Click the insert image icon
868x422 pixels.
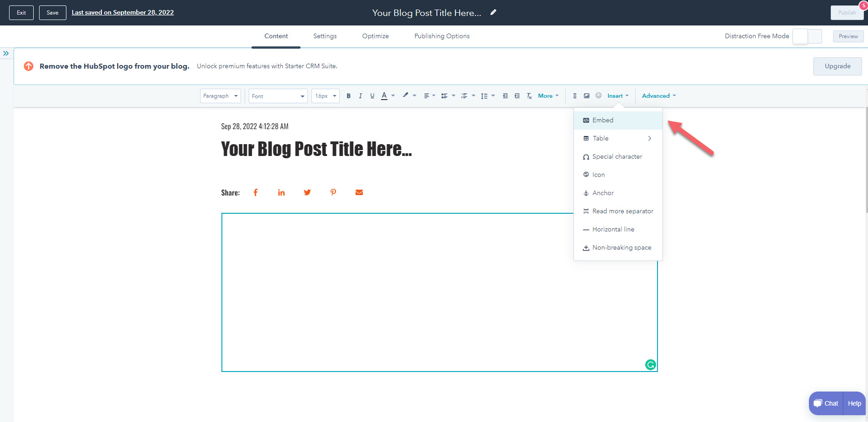(x=587, y=96)
